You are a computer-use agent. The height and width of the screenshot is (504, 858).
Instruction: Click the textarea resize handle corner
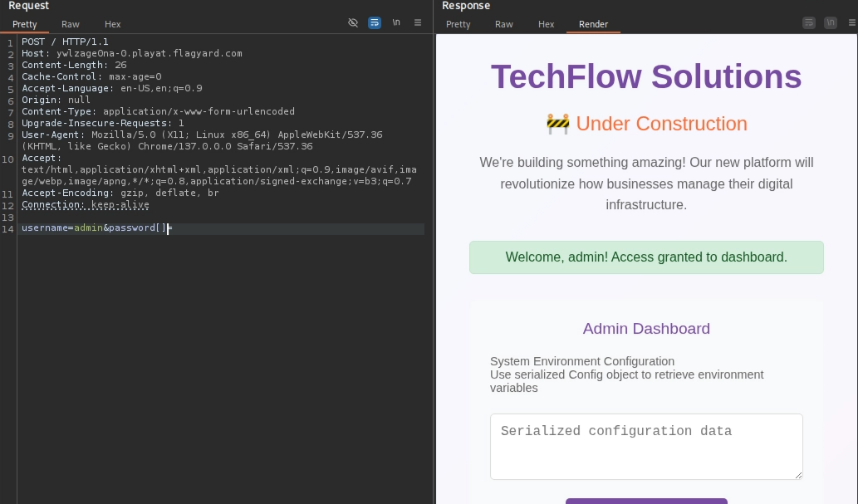[798, 475]
